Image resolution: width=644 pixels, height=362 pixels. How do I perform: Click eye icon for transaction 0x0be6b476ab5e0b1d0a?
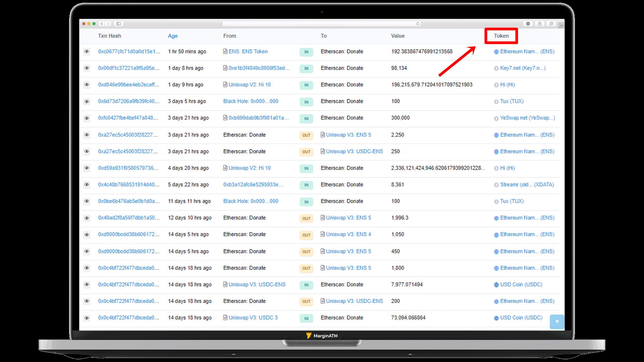pos(87,201)
